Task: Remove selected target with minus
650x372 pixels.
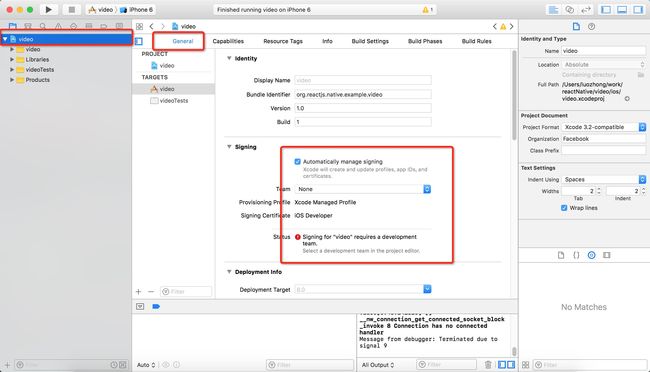Action: (x=151, y=292)
